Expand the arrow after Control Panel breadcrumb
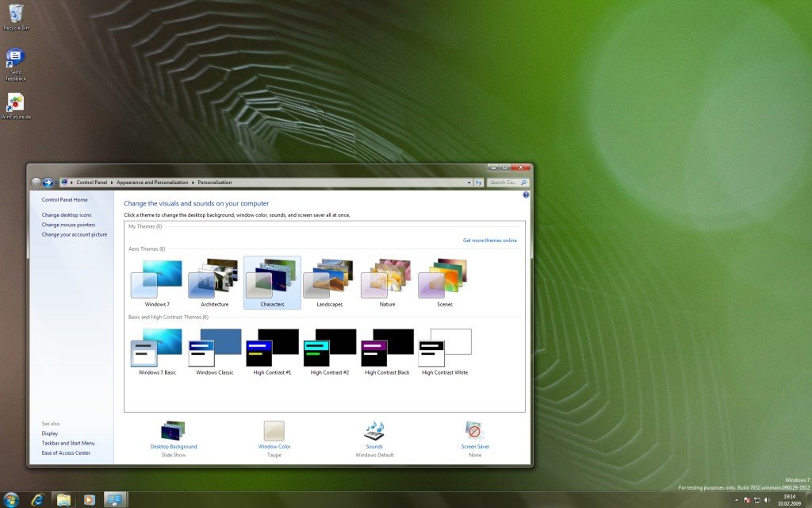 [x=112, y=183]
